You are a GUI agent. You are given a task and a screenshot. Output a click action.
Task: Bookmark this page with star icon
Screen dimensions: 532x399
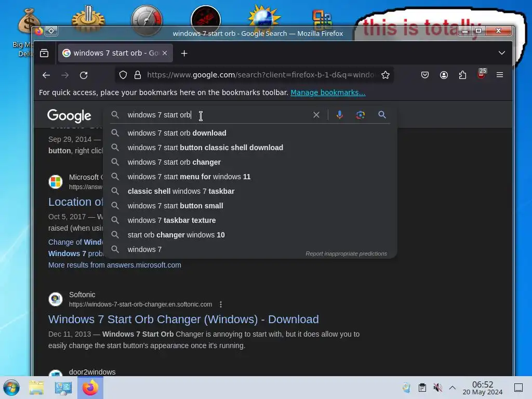pyautogui.click(x=385, y=75)
